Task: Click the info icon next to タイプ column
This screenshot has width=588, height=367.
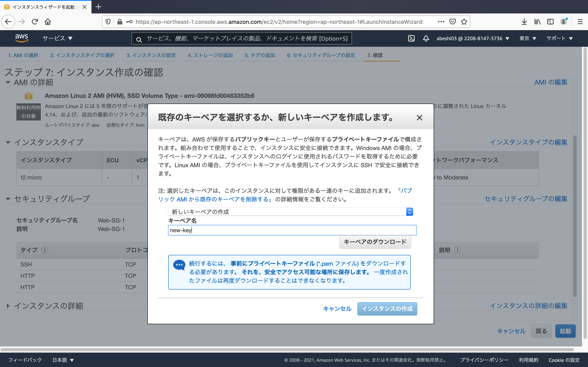Action: coord(45,250)
